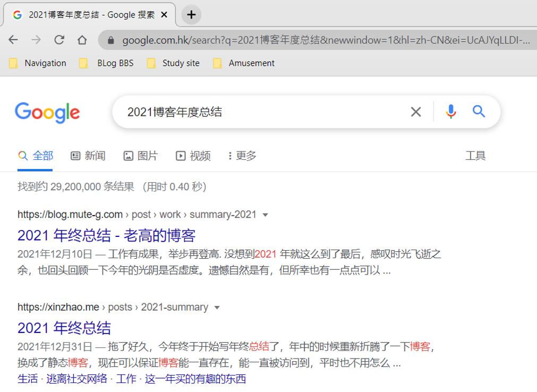Close the Google search browser tab

164,15
